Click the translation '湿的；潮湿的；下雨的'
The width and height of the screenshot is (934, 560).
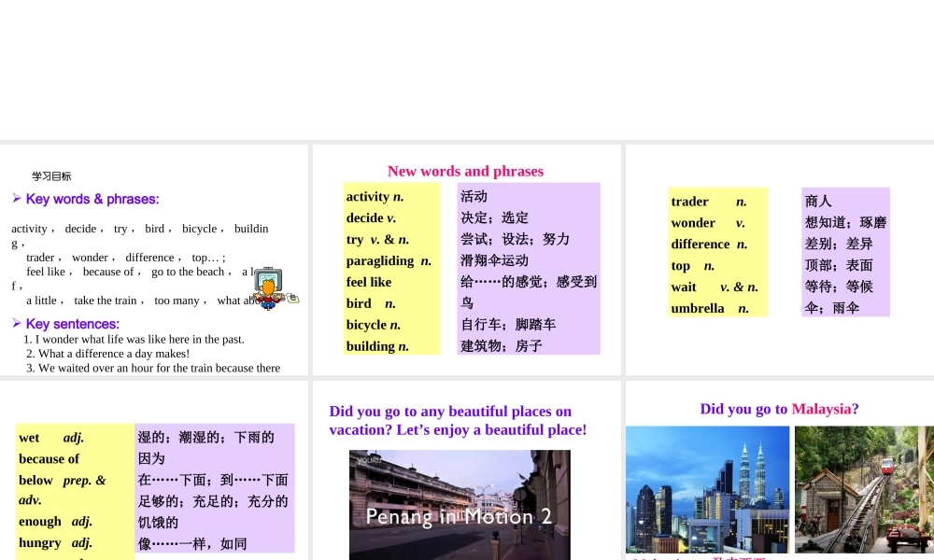click(206, 438)
